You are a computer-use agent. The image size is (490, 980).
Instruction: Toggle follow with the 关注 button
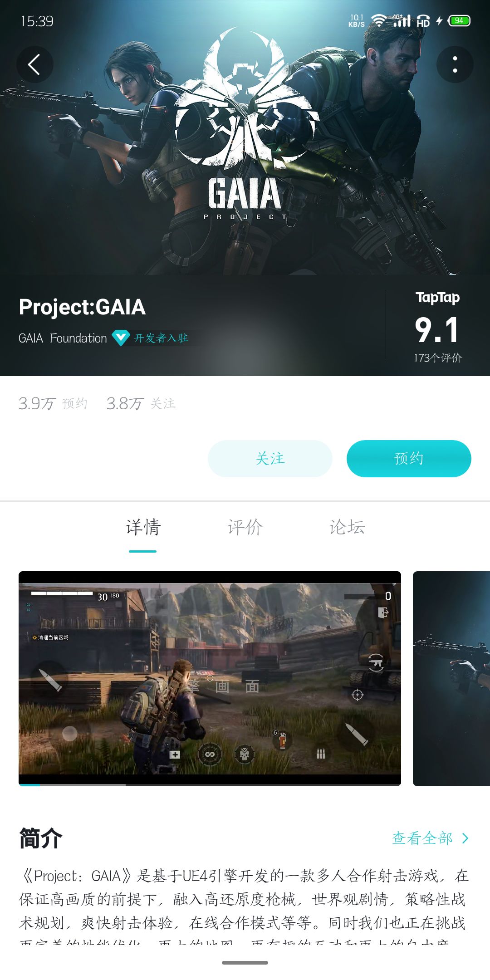tap(270, 458)
